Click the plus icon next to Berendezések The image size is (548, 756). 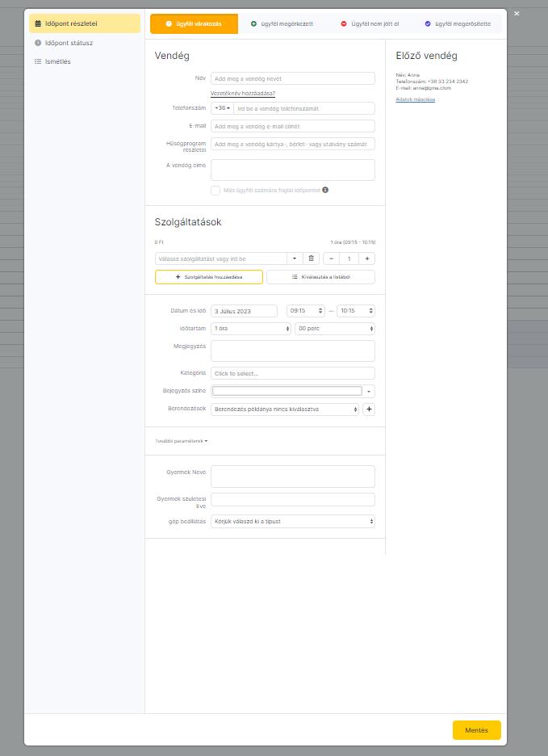369,409
